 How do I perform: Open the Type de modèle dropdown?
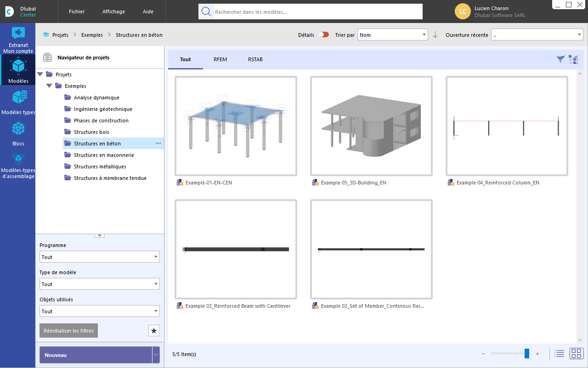point(100,284)
